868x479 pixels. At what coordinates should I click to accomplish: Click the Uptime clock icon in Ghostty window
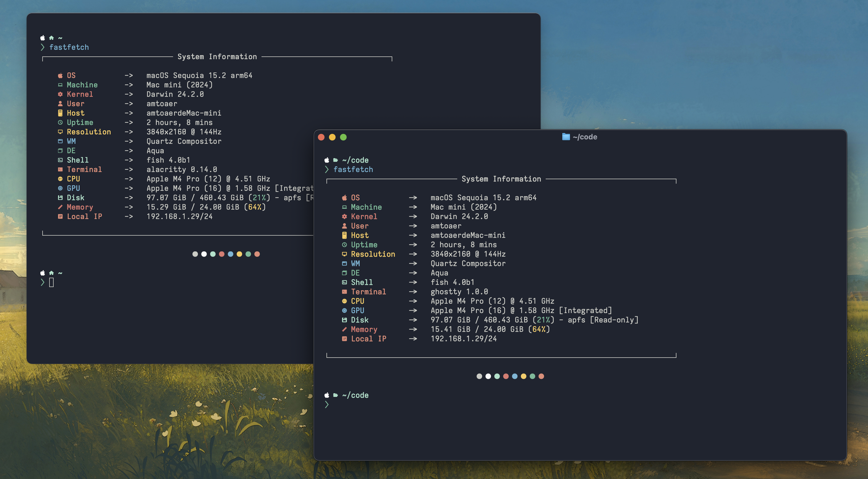pos(344,245)
